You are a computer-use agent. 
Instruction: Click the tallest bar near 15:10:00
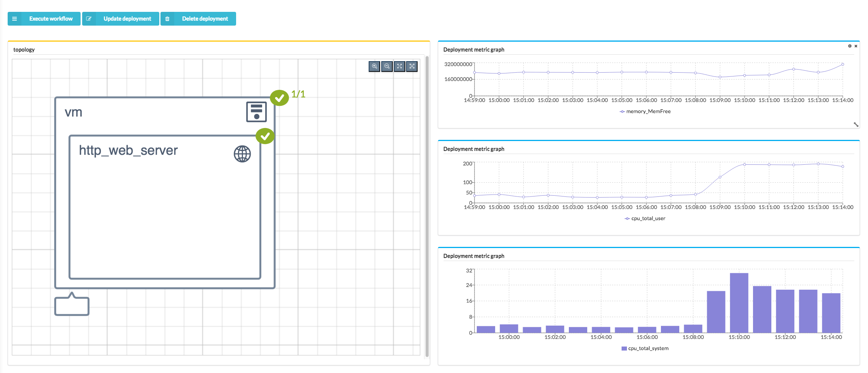[739, 303]
